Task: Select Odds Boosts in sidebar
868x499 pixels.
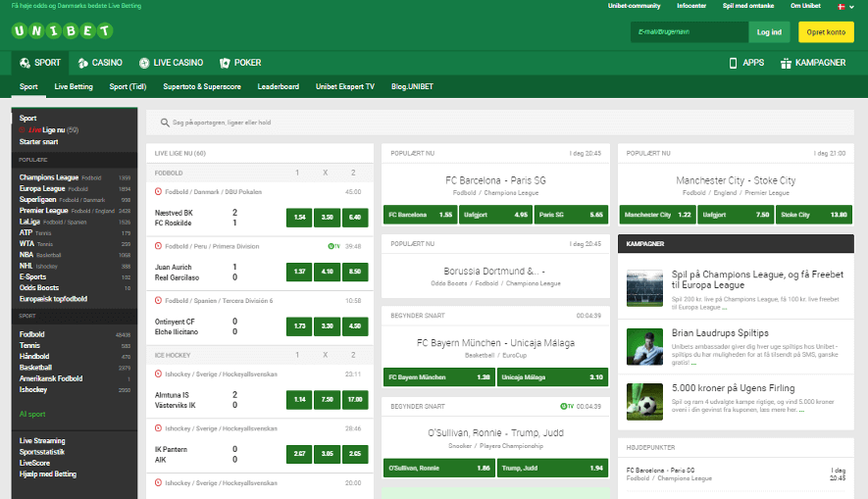Action: 39,287
